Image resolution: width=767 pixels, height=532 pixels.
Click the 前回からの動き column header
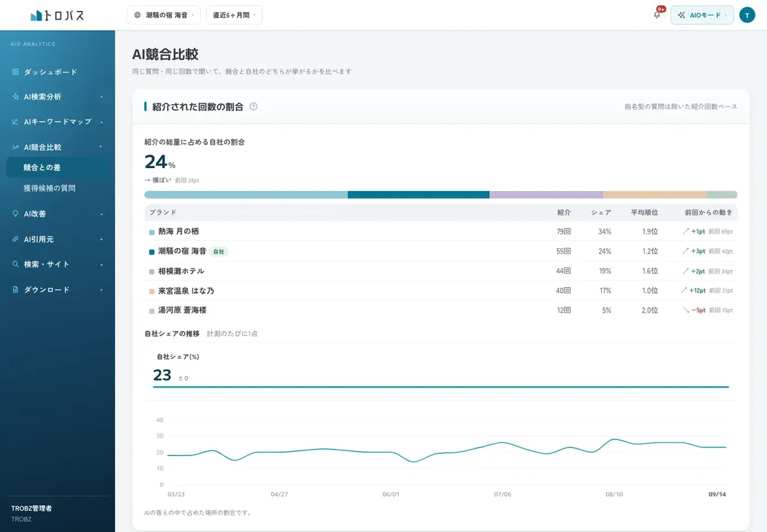point(708,212)
